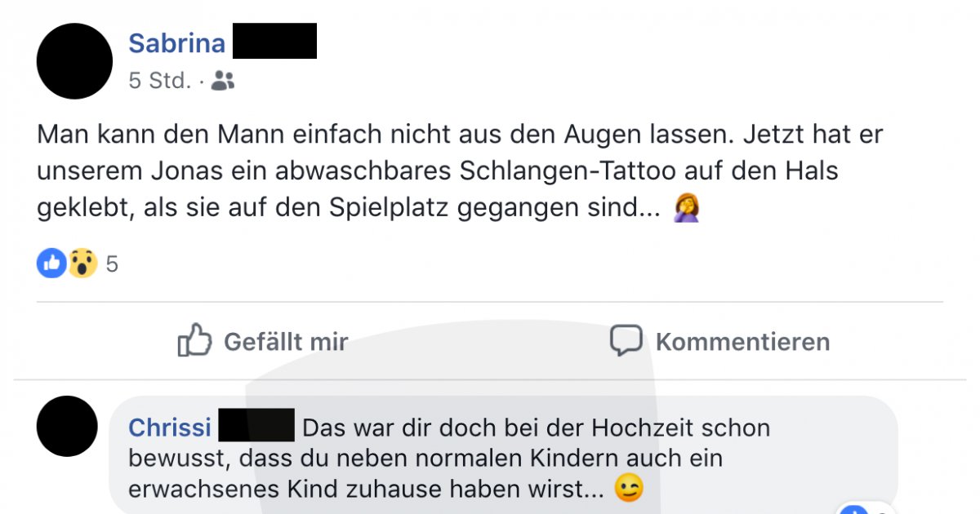Click the thumbs-up icon beside Gefällt mir

194,340
